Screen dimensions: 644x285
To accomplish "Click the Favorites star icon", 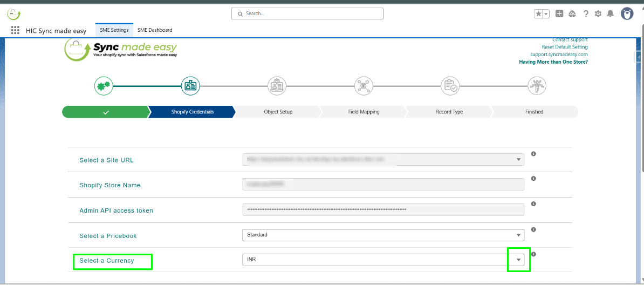I will pyautogui.click(x=538, y=14).
